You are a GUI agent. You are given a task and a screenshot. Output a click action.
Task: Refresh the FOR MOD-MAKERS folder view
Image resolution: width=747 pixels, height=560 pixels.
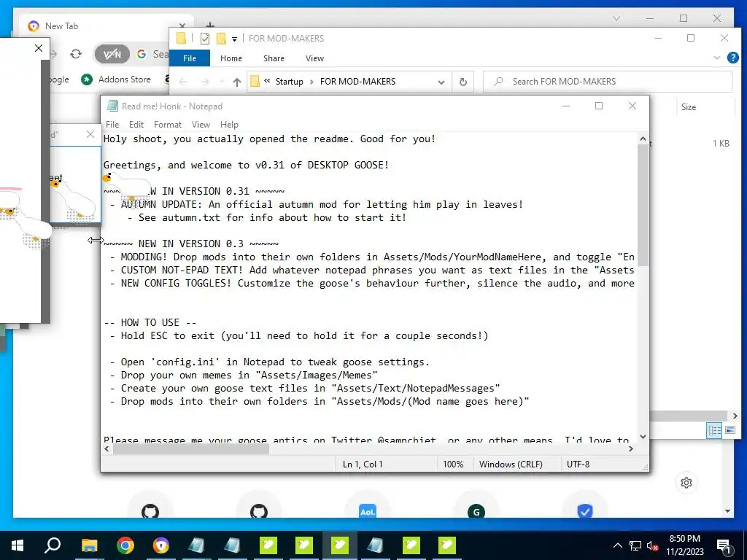(x=463, y=82)
